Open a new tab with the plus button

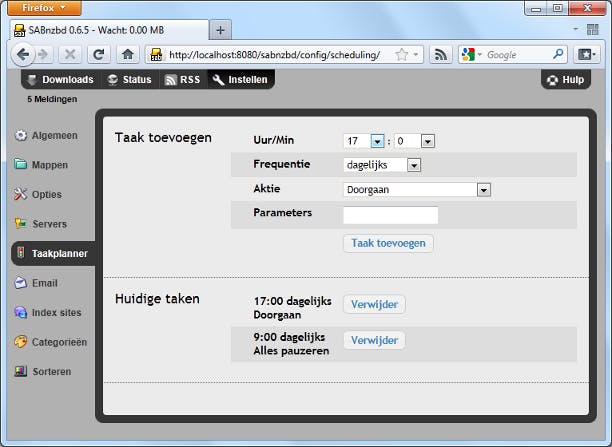(x=220, y=30)
